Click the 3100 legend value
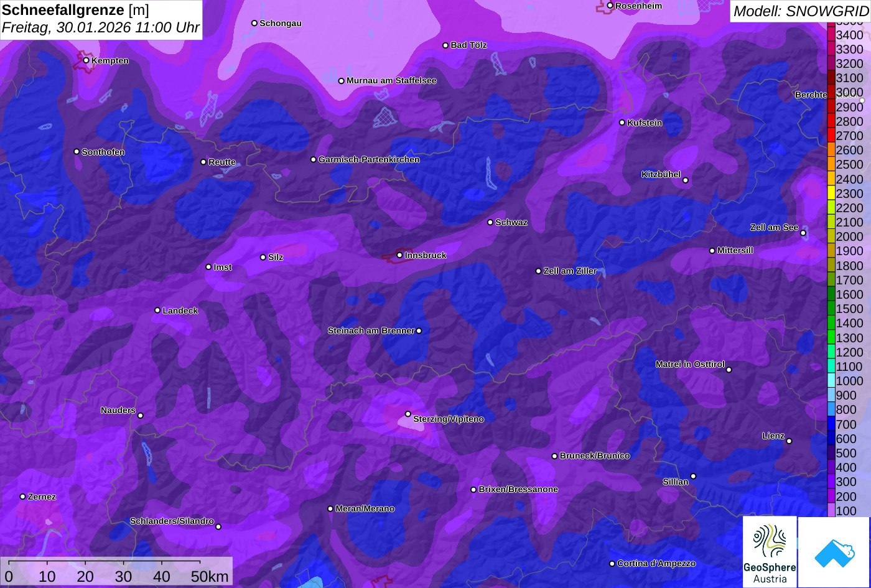The width and height of the screenshot is (871, 588). click(x=849, y=78)
